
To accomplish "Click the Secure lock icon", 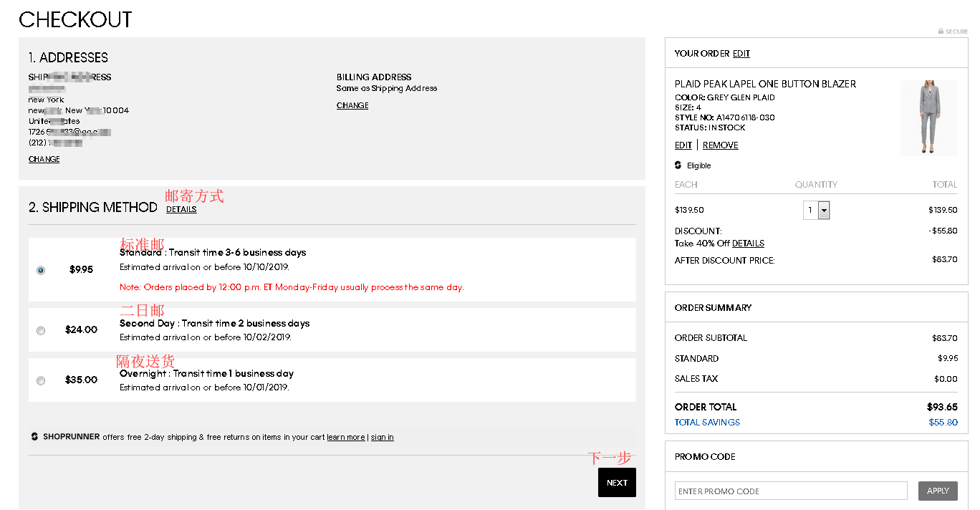I will pyautogui.click(x=941, y=32).
